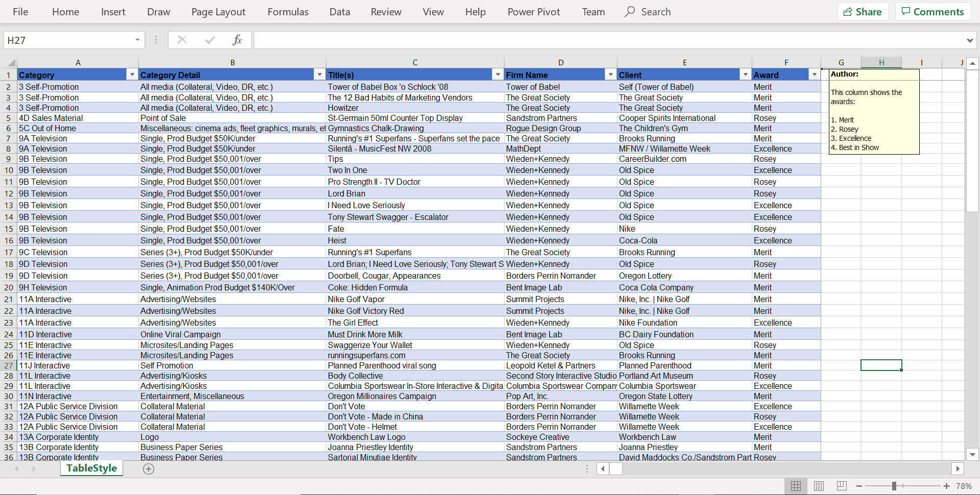Click the Cancel (X) icon beside formula bar
Viewport: 980px width, 495px height.
pyautogui.click(x=182, y=40)
